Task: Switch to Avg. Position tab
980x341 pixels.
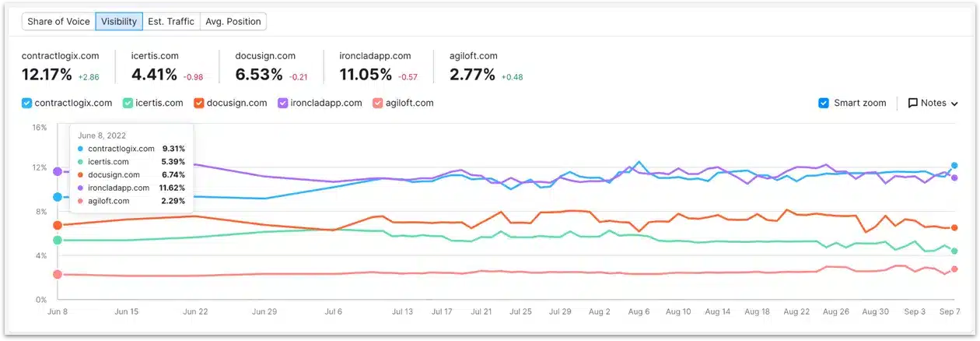Action: [x=233, y=21]
